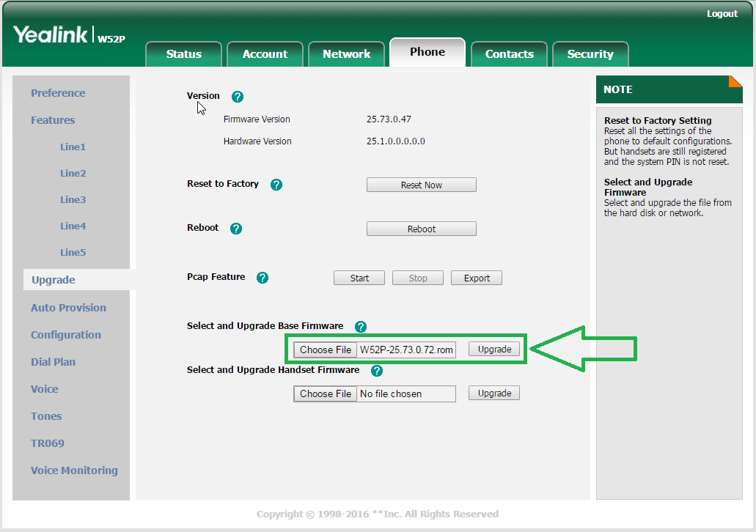Open Features in the sidebar
The image size is (756, 532).
pos(53,120)
